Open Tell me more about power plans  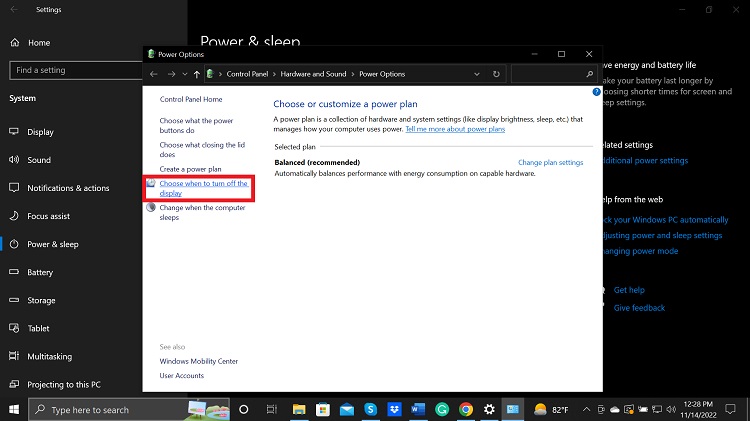click(455, 129)
